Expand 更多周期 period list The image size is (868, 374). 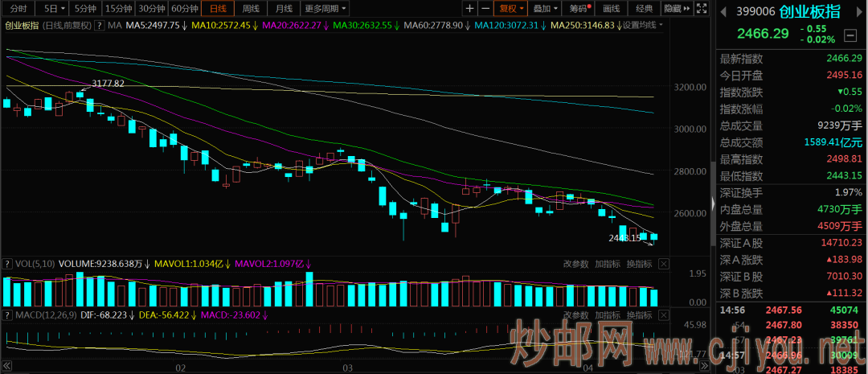tap(326, 8)
